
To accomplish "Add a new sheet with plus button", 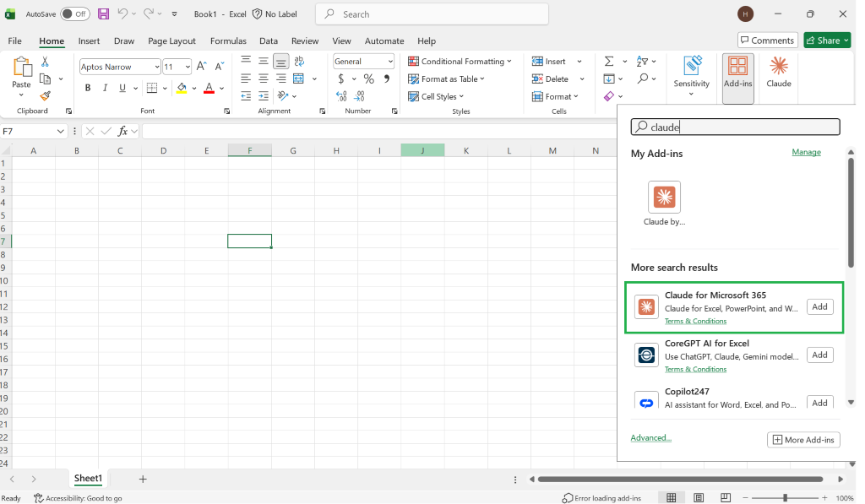I will tap(143, 480).
